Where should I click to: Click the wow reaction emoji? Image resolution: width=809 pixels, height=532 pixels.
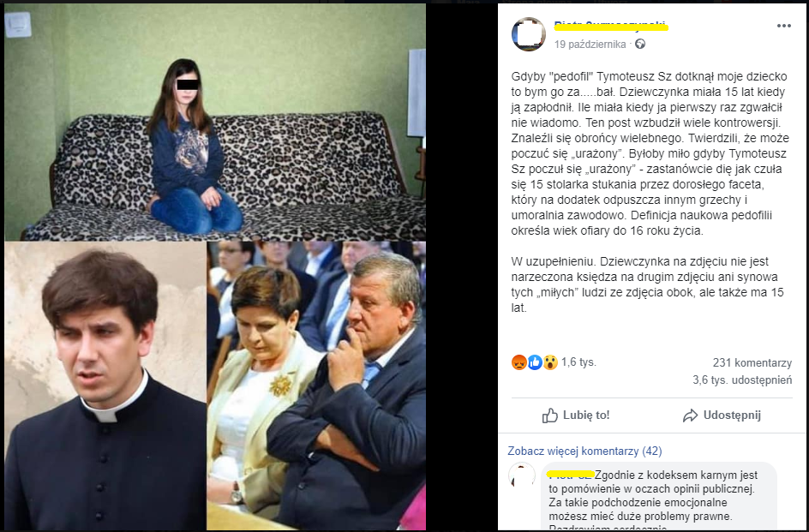click(x=550, y=362)
